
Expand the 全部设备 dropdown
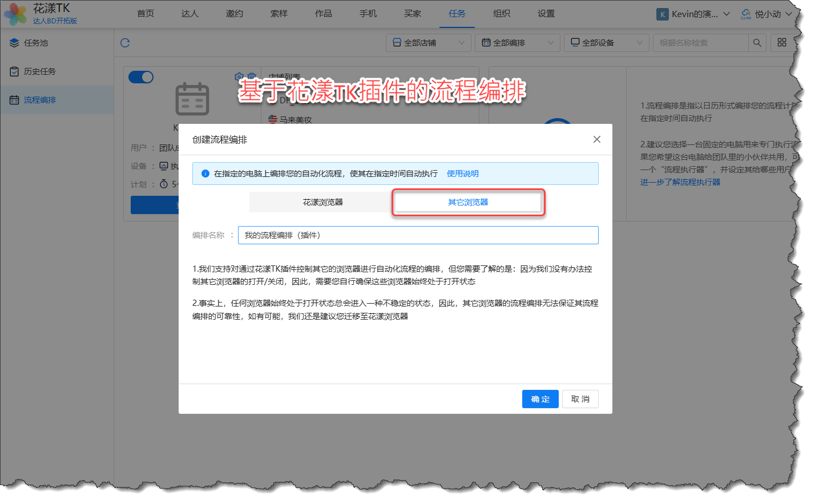pos(606,43)
